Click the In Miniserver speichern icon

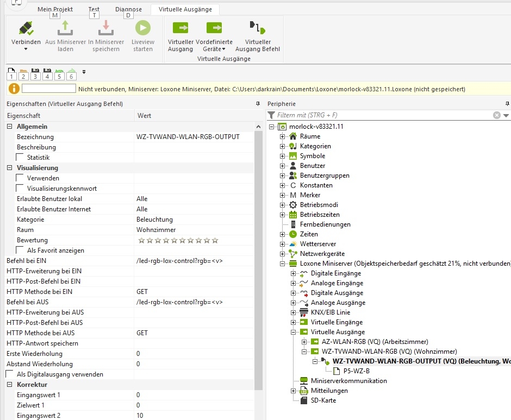tap(106, 28)
